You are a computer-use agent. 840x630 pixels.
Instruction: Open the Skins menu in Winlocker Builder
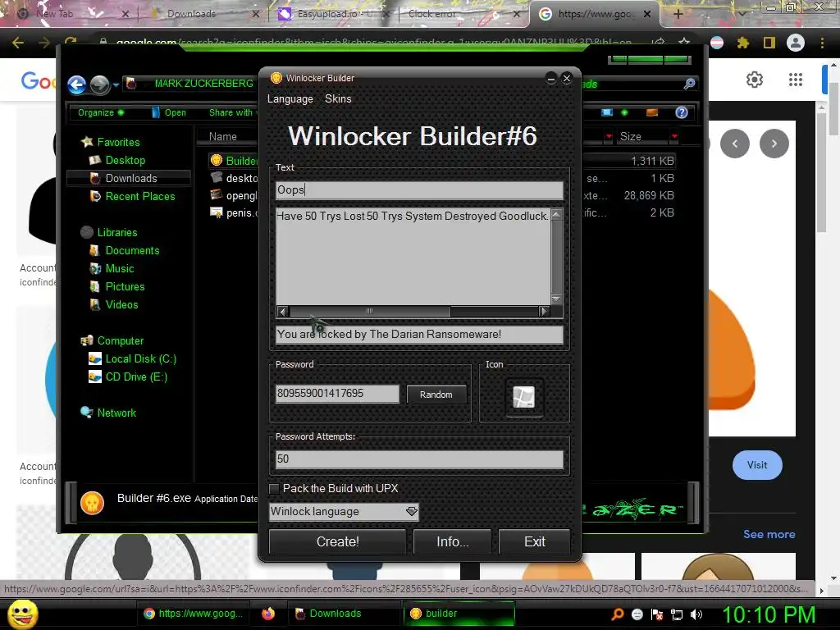(x=338, y=99)
